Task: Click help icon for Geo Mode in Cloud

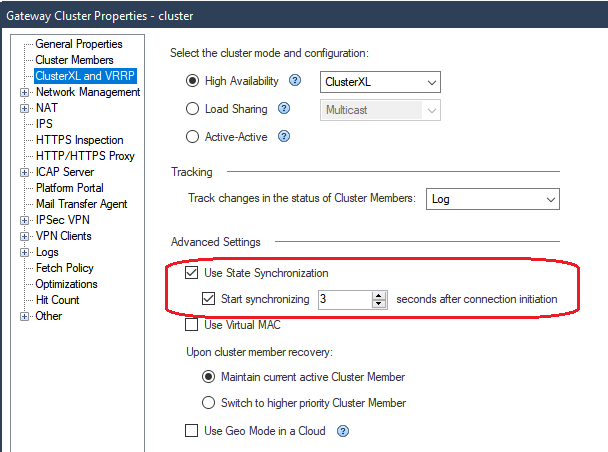Action: [x=343, y=432]
